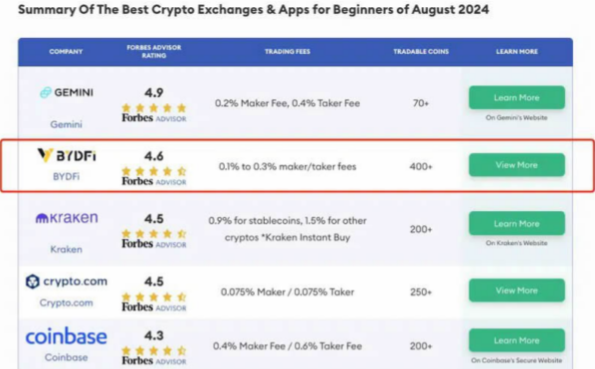Open the Gemini text link
The height and width of the screenshot is (369, 595).
point(66,124)
